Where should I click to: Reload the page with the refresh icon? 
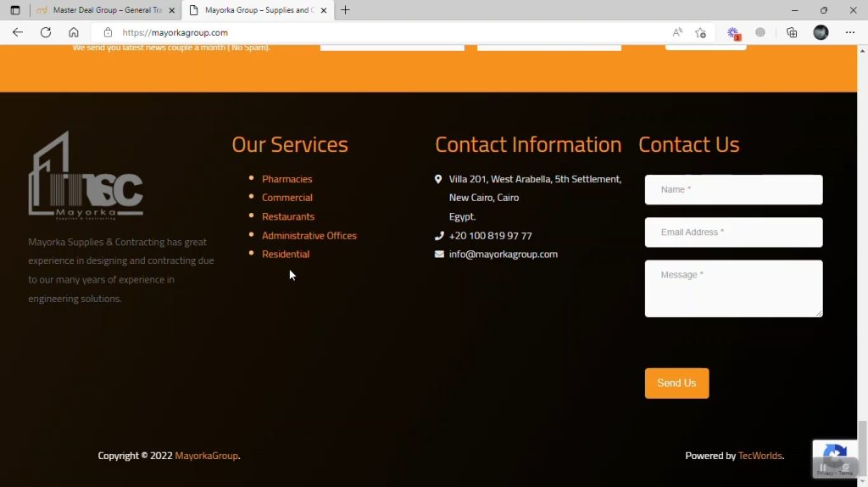click(46, 32)
